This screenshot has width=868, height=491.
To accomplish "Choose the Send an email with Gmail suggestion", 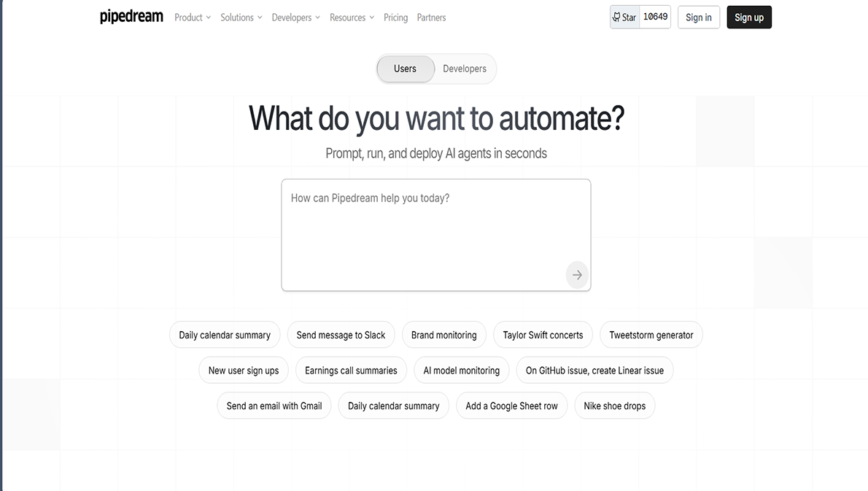I will tap(274, 406).
